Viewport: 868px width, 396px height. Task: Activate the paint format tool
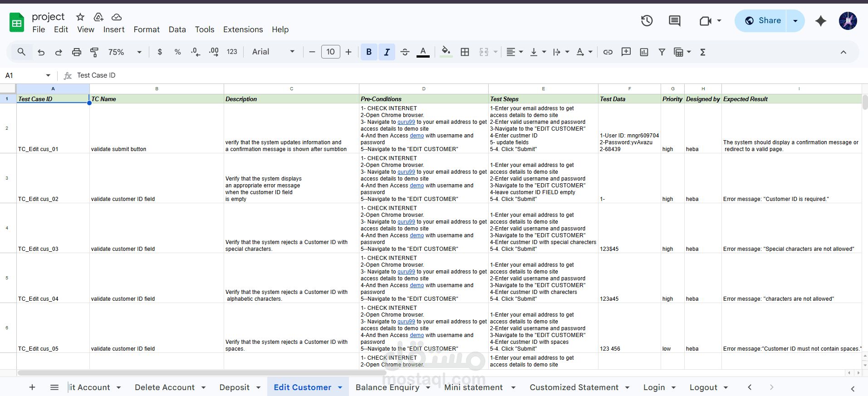(94, 52)
